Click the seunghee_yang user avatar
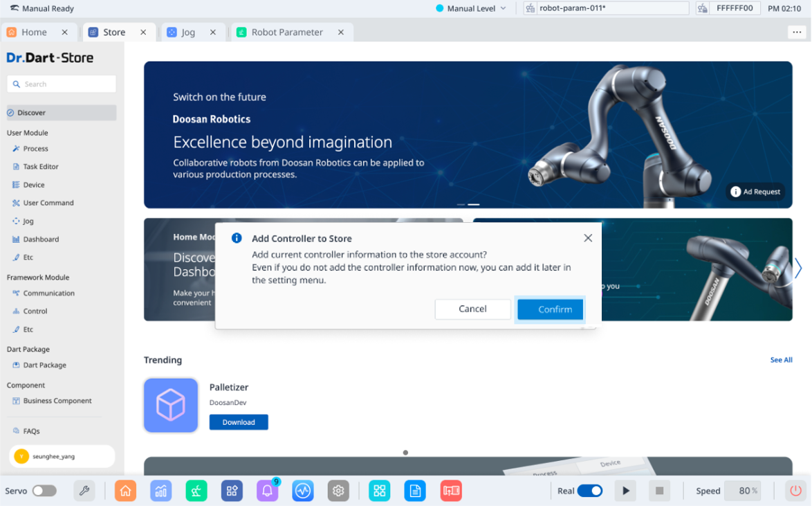 [x=21, y=456]
